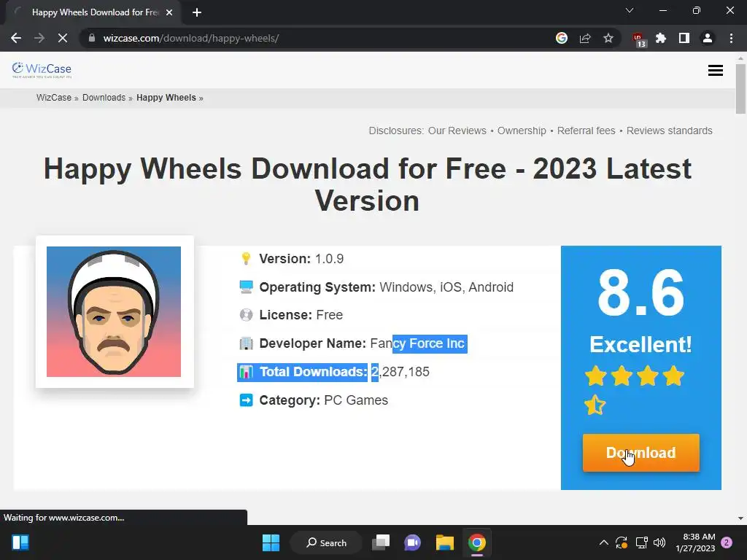Screen dimensions: 747x560
Task: Open Task View on the taskbar
Action: coord(381,542)
